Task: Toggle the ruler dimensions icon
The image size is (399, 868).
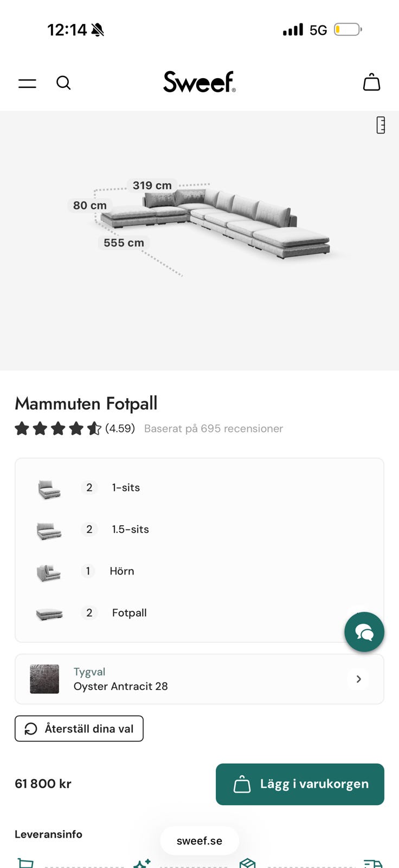Action: click(x=381, y=125)
